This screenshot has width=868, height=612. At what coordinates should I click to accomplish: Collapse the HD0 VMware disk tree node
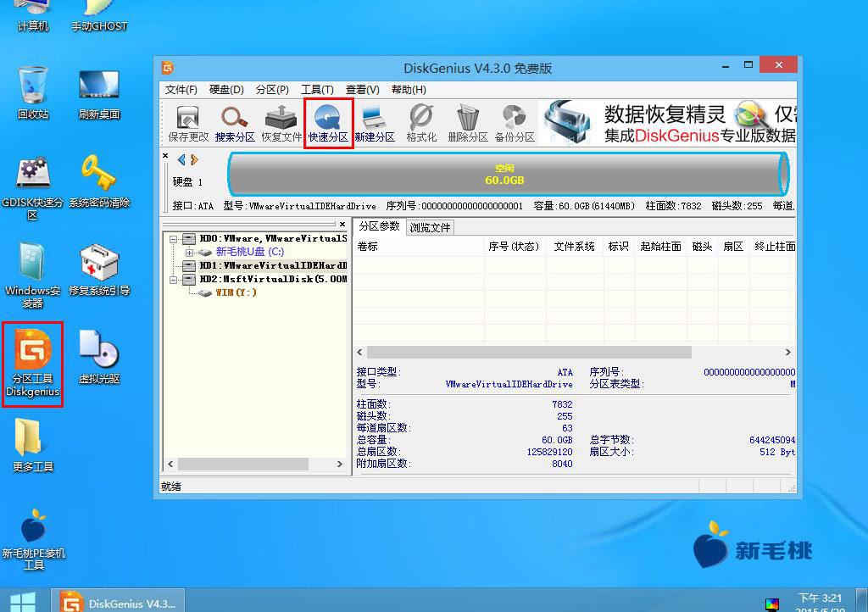(x=173, y=239)
